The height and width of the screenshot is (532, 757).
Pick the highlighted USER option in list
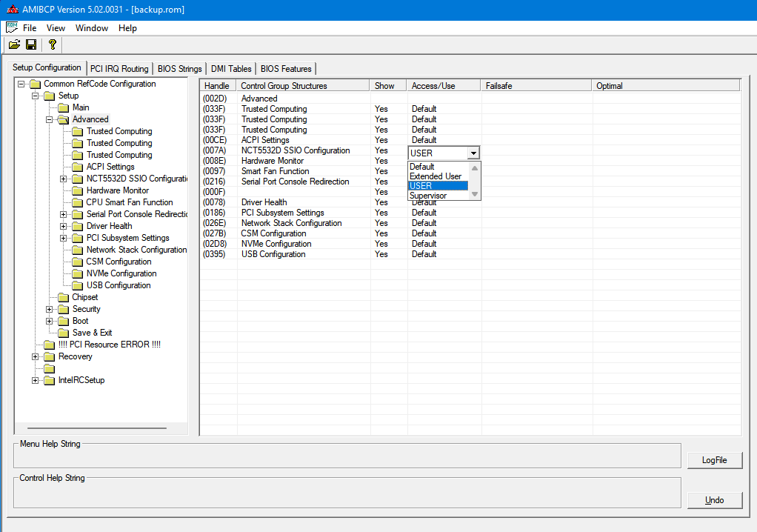point(438,186)
